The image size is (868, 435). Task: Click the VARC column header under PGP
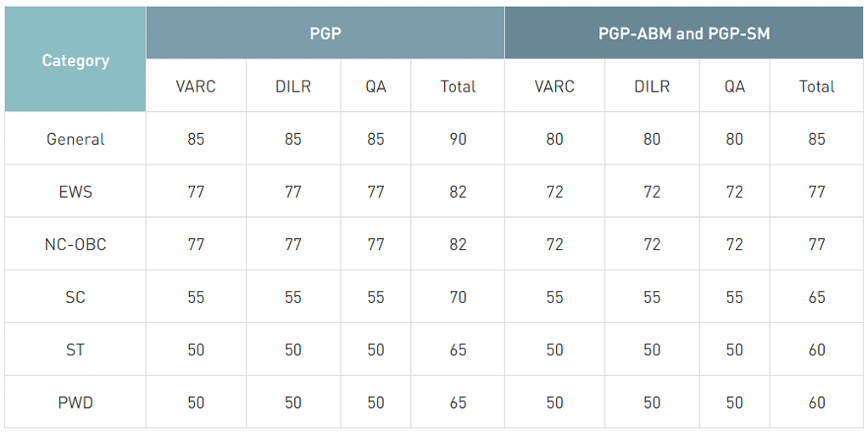click(x=196, y=86)
